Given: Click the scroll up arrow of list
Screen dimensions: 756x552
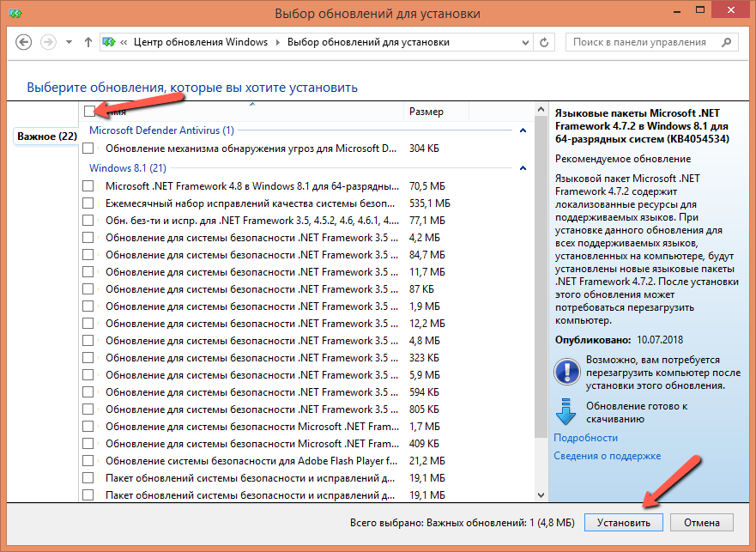Looking at the screenshot, I should (x=541, y=110).
